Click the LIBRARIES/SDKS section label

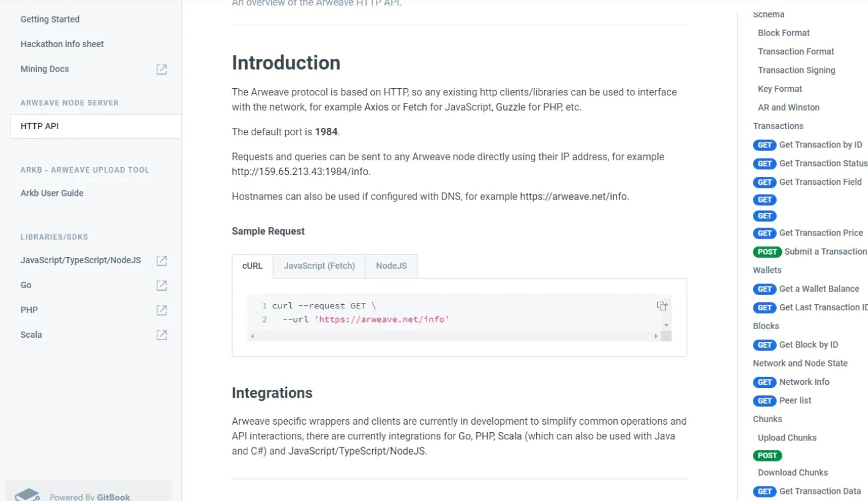(x=54, y=237)
